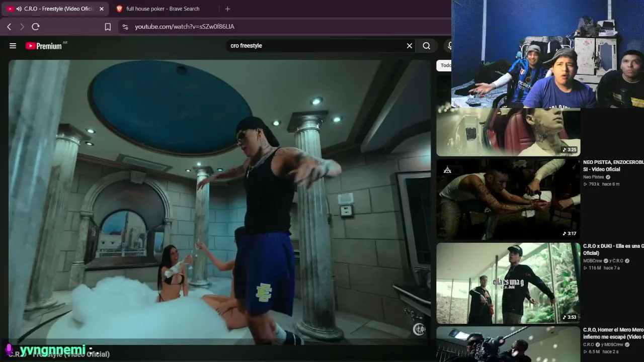644x362 pixels.
Task: Close the C.R.O - Freestyle tab
Action: tap(101, 9)
